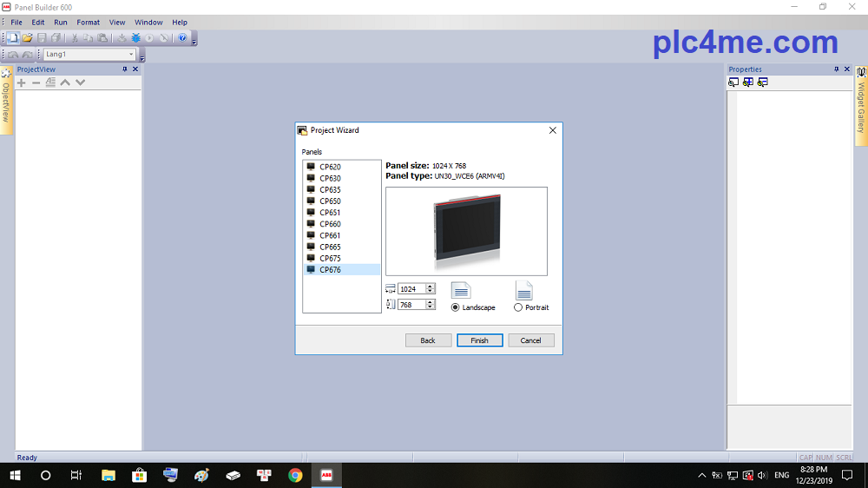Image resolution: width=868 pixels, height=488 pixels.
Task: Open Chrome from the taskbar
Action: coord(295,475)
